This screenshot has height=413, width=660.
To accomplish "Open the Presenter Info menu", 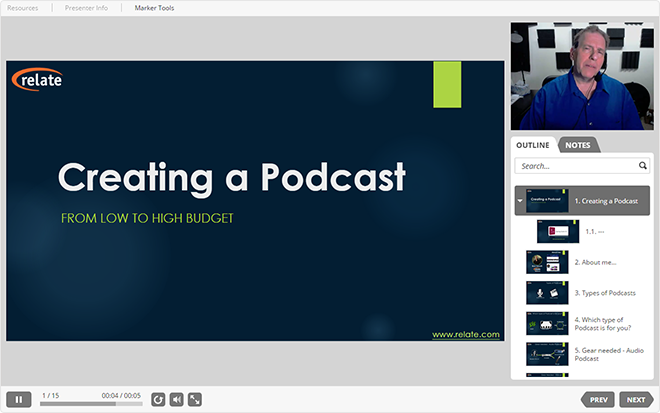I will point(86,8).
